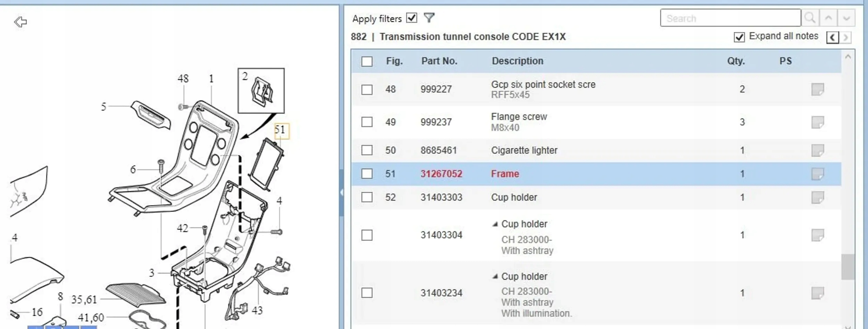This screenshot has height=329, width=868.
Task: Click part number 8685461
Action: [439, 150]
